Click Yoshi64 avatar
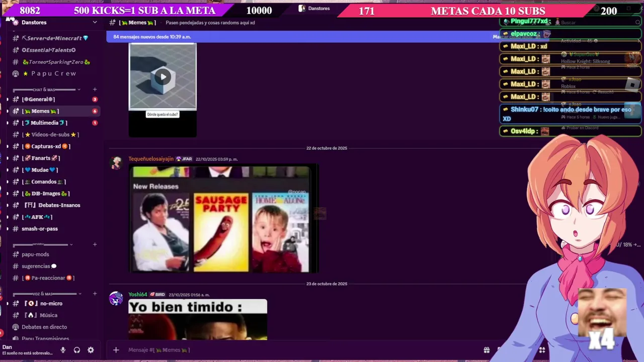 116,298
